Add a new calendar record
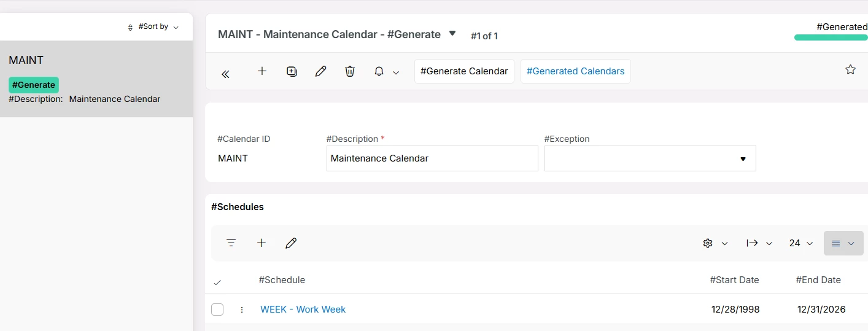 point(262,71)
